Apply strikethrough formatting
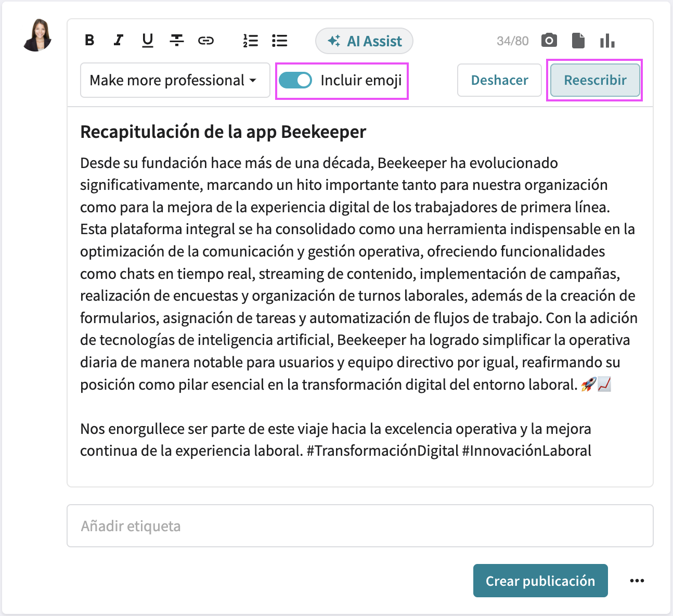This screenshot has width=673, height=616. click(x=176, y=41)
